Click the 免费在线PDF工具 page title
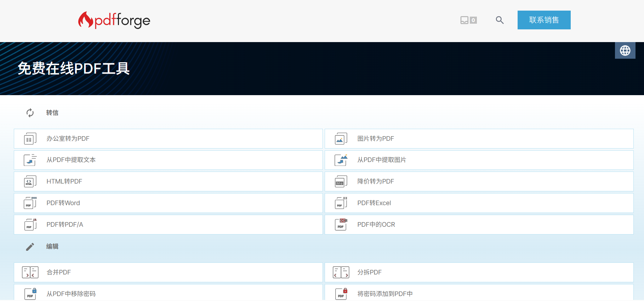 point(74,69)
